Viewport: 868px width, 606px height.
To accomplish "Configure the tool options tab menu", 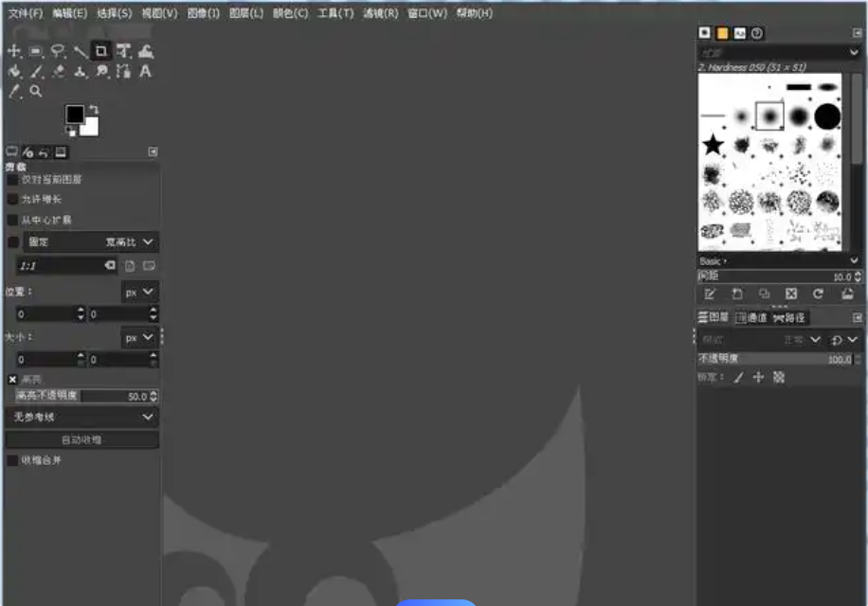I will point(154,151).
